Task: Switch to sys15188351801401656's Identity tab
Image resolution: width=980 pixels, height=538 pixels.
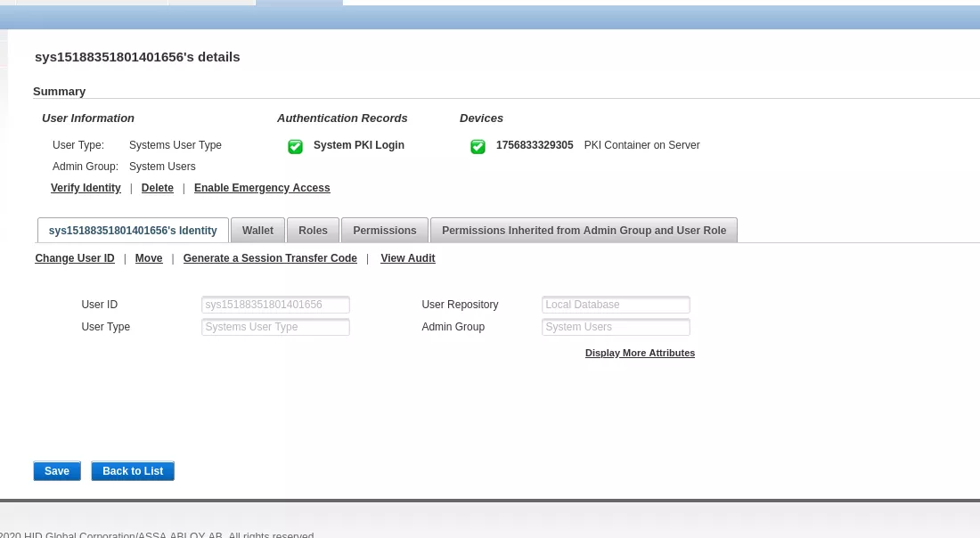Action: click(132, 230)
